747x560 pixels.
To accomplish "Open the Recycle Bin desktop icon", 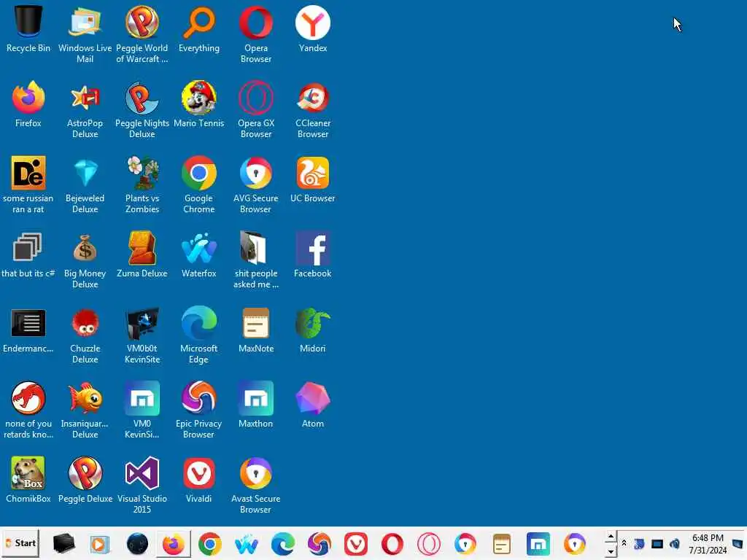I will point(28,29).
